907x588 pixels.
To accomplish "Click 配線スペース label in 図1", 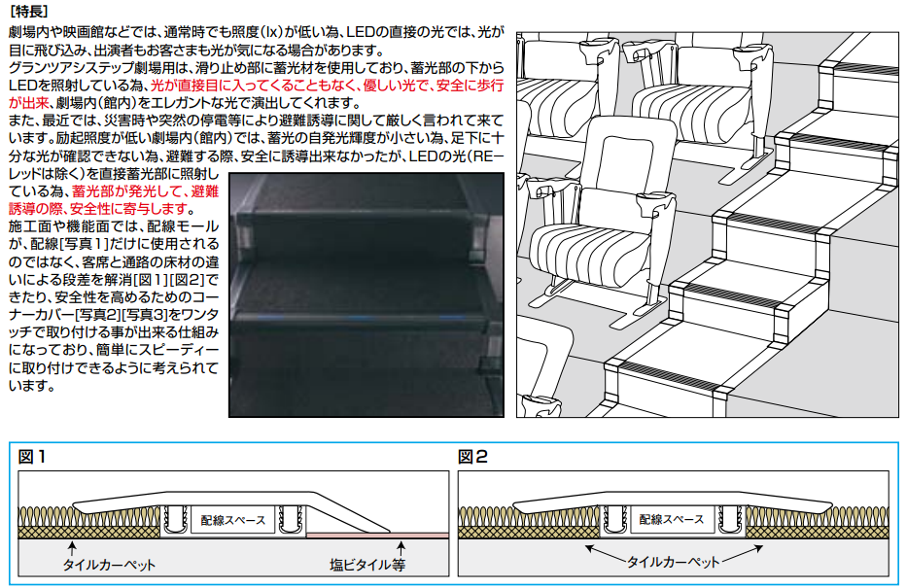I will point(232,520).
